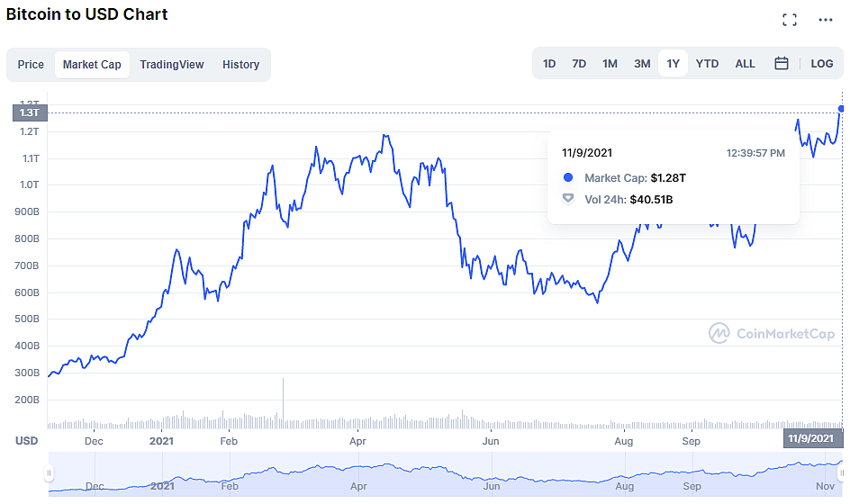
Task: Open the chart in fullscreen mode
Action: pyautogui.click(x=790, y=20)
